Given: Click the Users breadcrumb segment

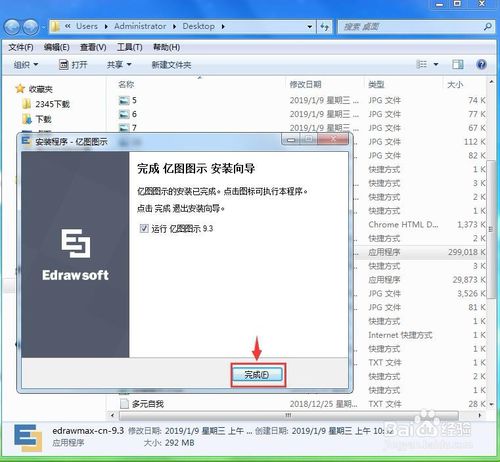Looking at the screenshot, I should pyautogui.click(x=87, y=26).
